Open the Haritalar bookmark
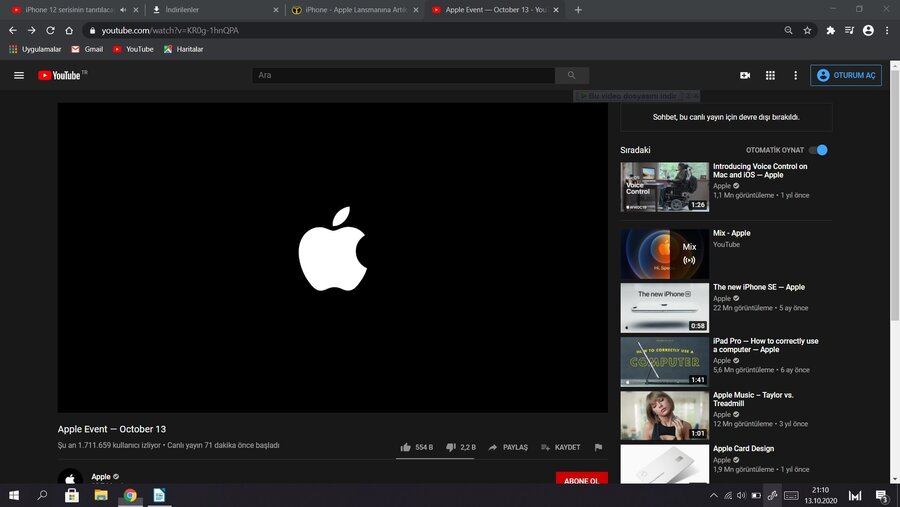 (x=184, y=49)
